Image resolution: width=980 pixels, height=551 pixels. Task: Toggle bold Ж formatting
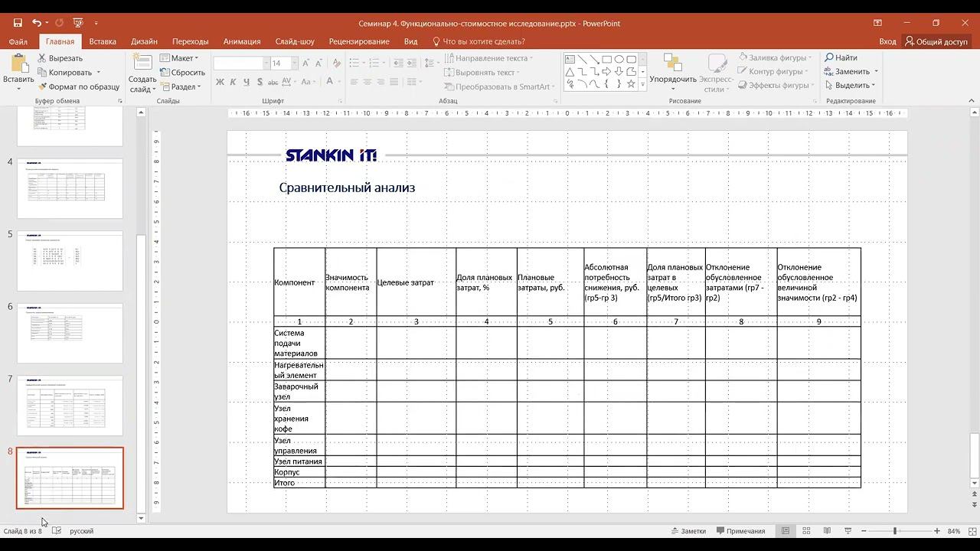pyautogui.click(x=220, y=82)
